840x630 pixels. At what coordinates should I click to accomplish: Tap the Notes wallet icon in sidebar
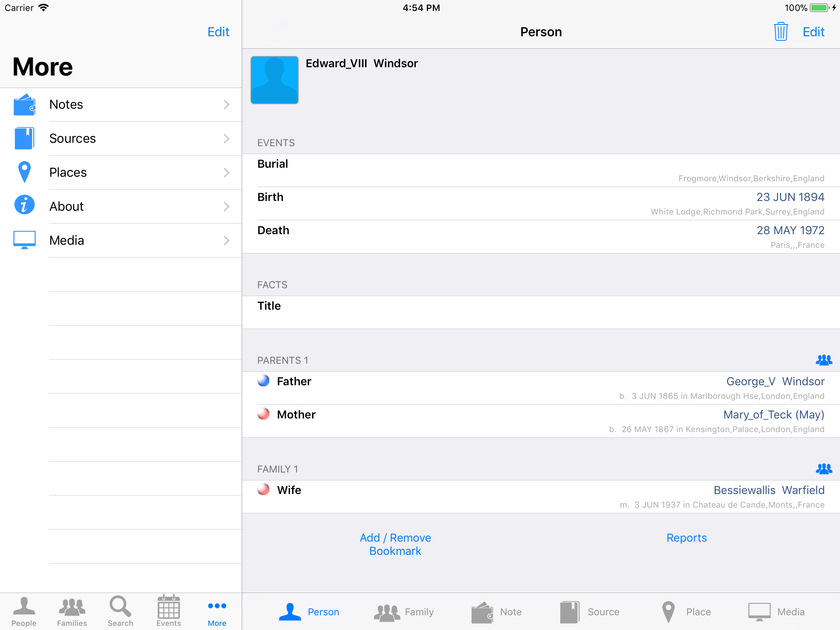click(24, 104)
